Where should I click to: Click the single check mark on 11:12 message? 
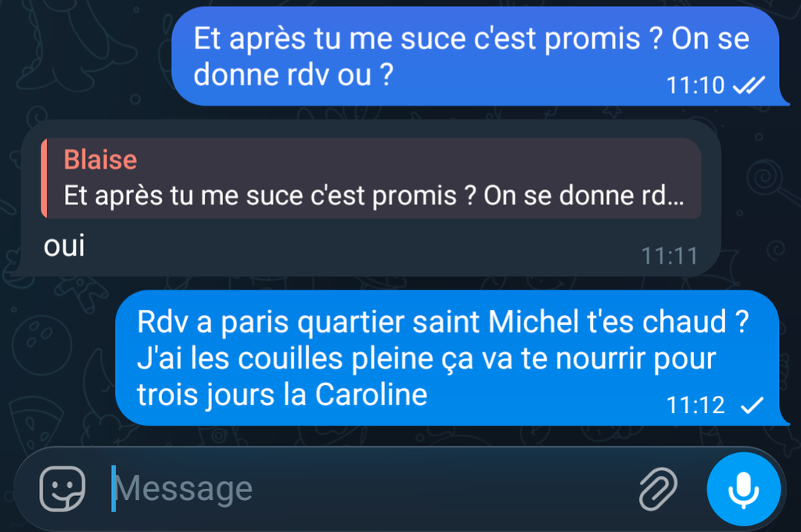(x=752, y=405)
